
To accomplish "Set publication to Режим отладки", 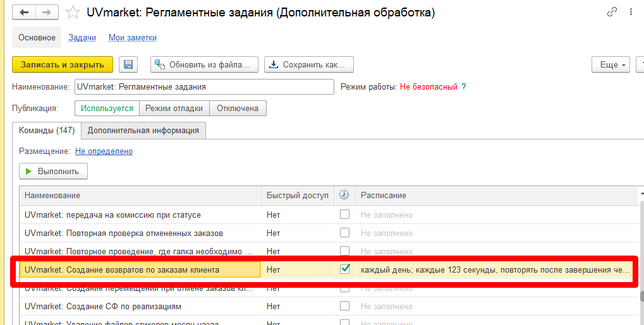I will click(x=174, y=109).
